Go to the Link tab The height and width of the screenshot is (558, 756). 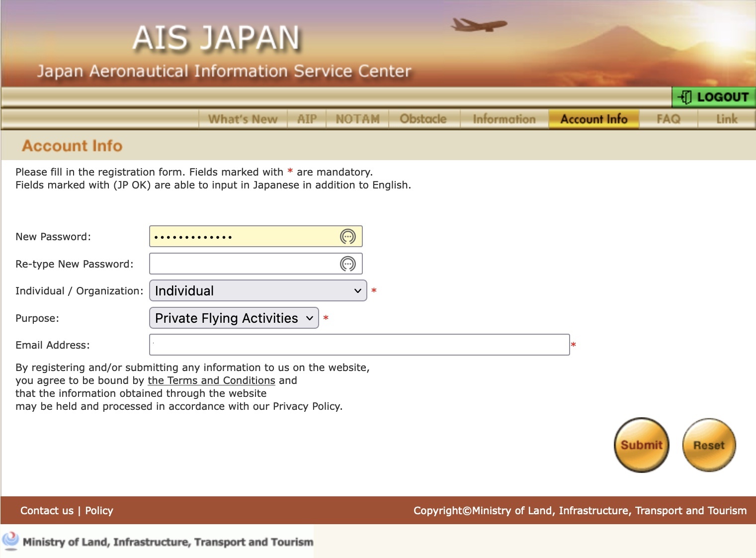click(x=727, y=119)
